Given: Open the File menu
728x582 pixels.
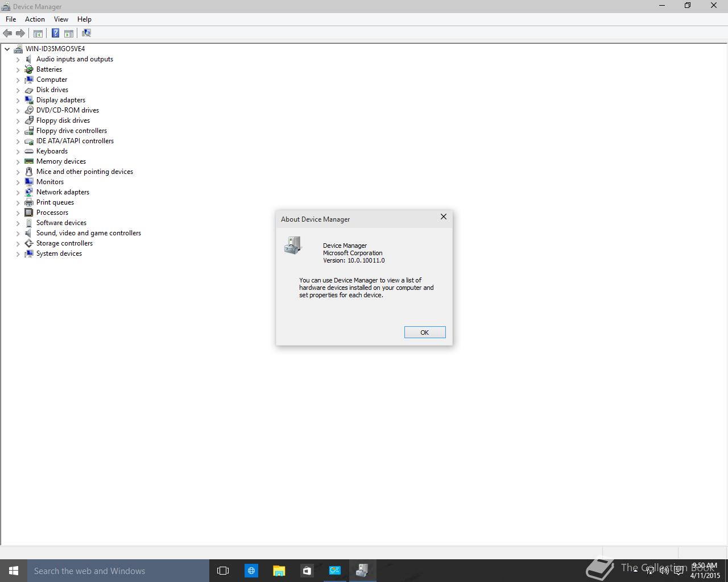Looking at the screenshot, I should pyautogui.click(x=11, y=19).
